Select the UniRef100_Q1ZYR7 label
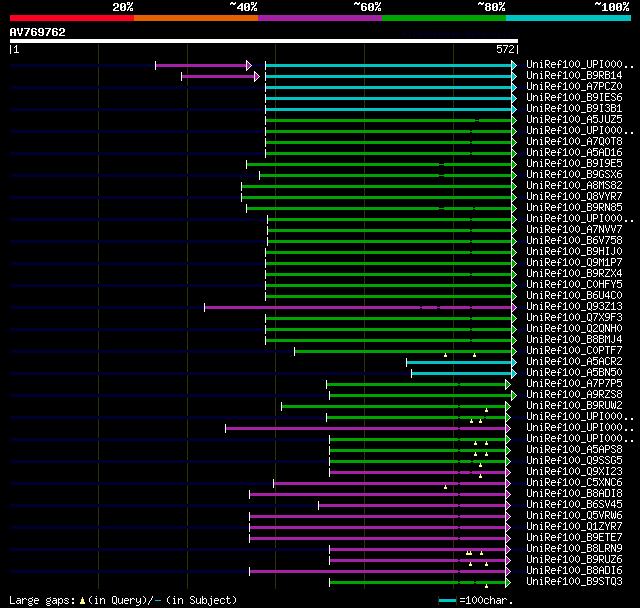The image size is (640, 608). coord(574,527)
